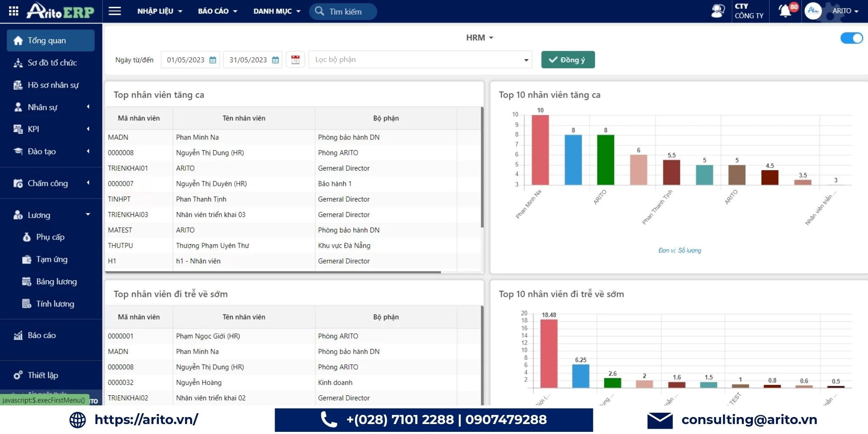Toggle the blue switch at top right
This screenshot has width=868, height=434.
pyautogui.click(x=852, y=38)
